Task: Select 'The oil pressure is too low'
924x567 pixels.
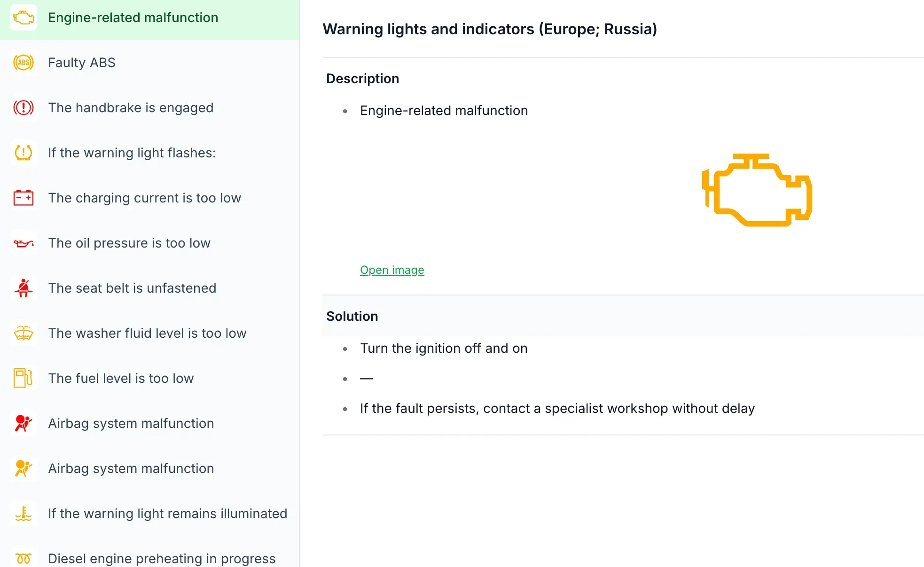Action: tap(149, 243)
